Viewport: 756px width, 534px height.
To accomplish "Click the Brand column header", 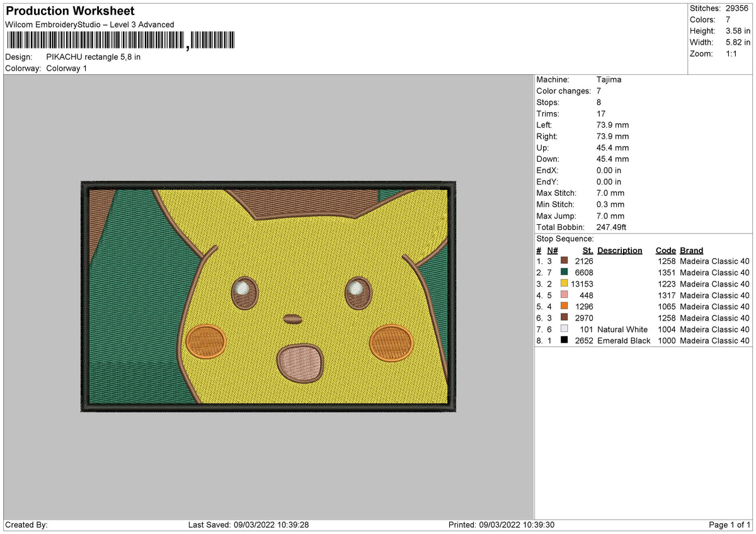I will 691,251.
